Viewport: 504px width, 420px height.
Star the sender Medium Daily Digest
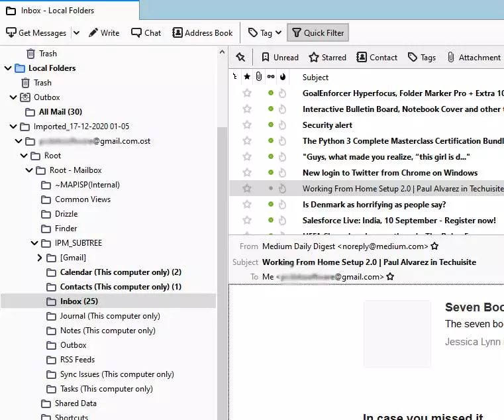[434, 246]
